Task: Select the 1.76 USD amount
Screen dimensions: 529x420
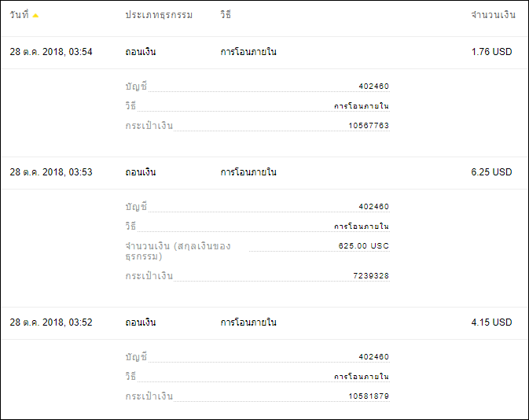Action: [491, 52]
